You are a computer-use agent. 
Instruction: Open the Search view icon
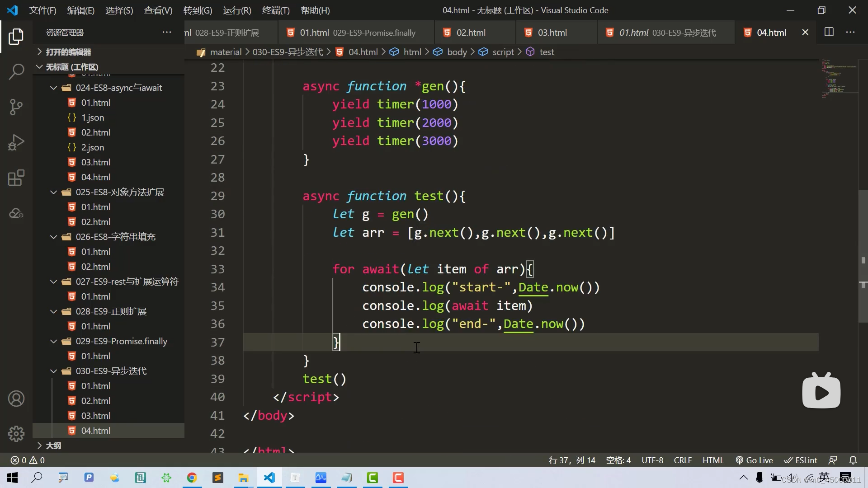[x=16, y=71]
